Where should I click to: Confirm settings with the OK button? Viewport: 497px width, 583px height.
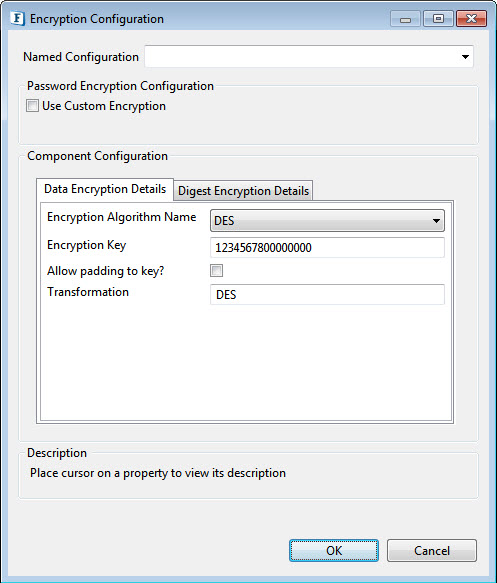click(x=334, y=550)
